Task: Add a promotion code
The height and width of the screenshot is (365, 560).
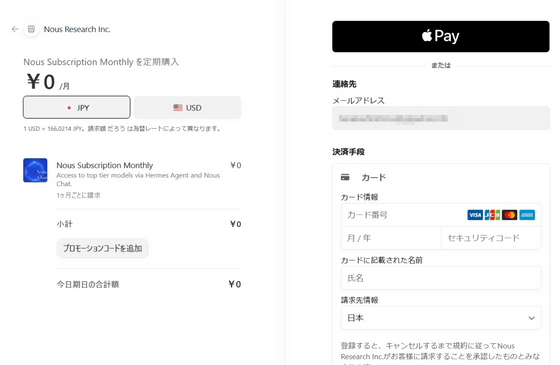Action: pyautogui.click(x=102, y=248)
